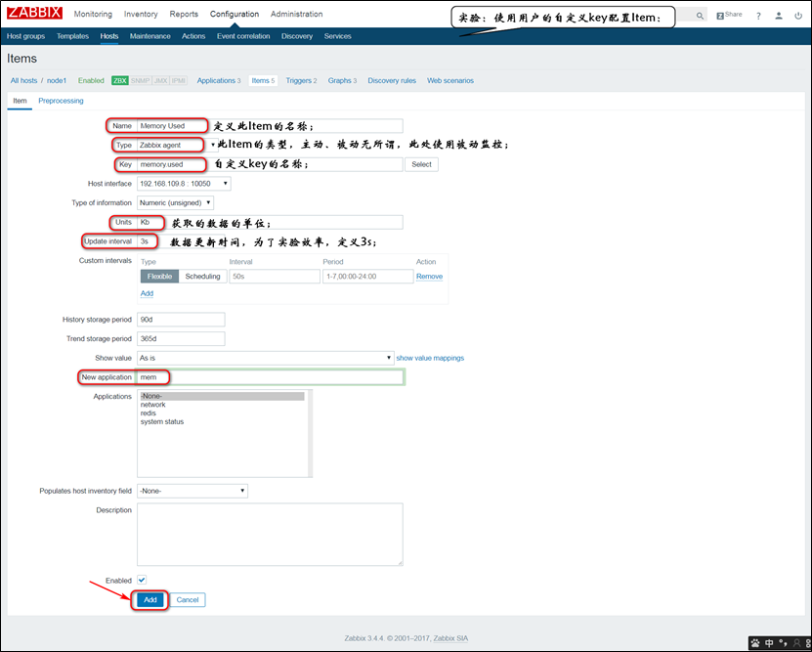Open the Show value dropdown

point(265,358)
